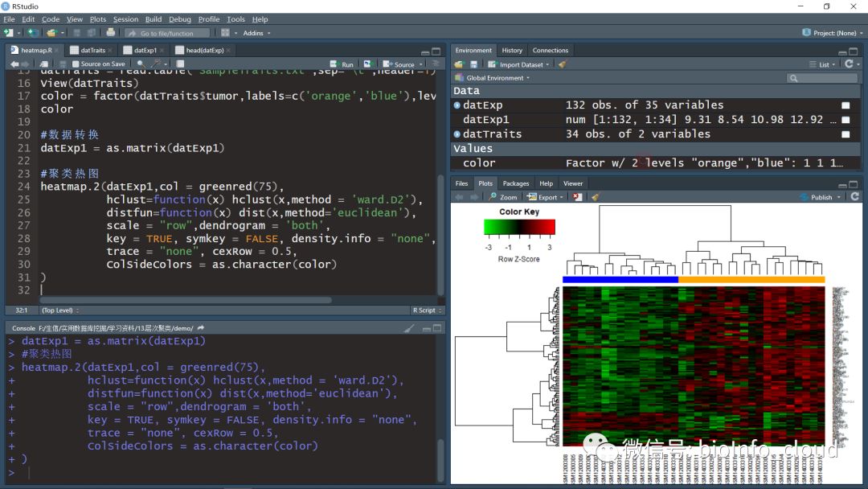
Task: Open the Viewer tab
Action: coord(573,183)
